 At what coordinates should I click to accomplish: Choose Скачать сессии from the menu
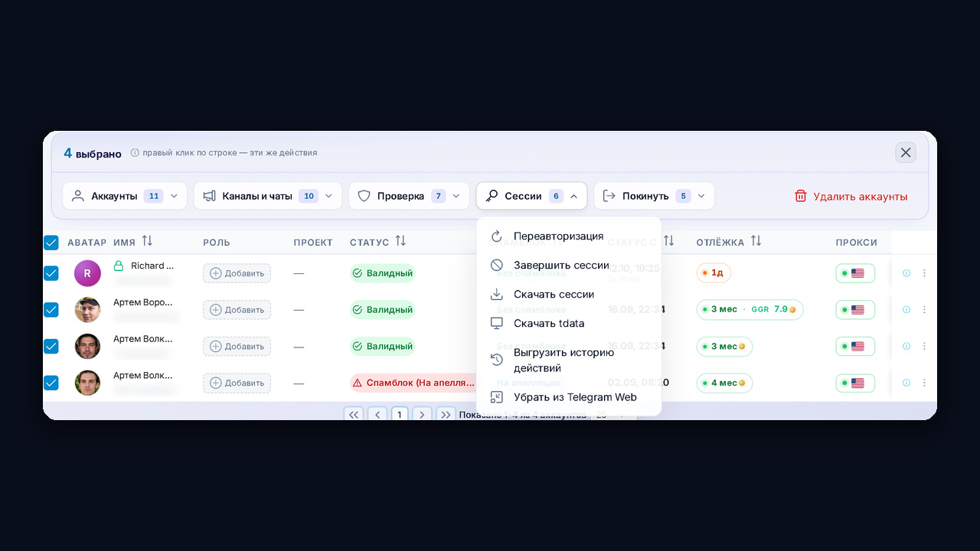569,295
